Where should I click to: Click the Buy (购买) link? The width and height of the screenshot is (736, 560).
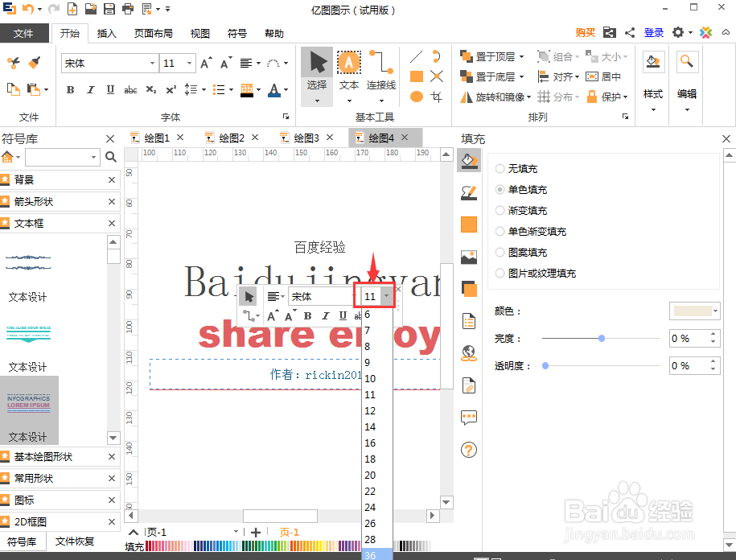coord(586,32)
